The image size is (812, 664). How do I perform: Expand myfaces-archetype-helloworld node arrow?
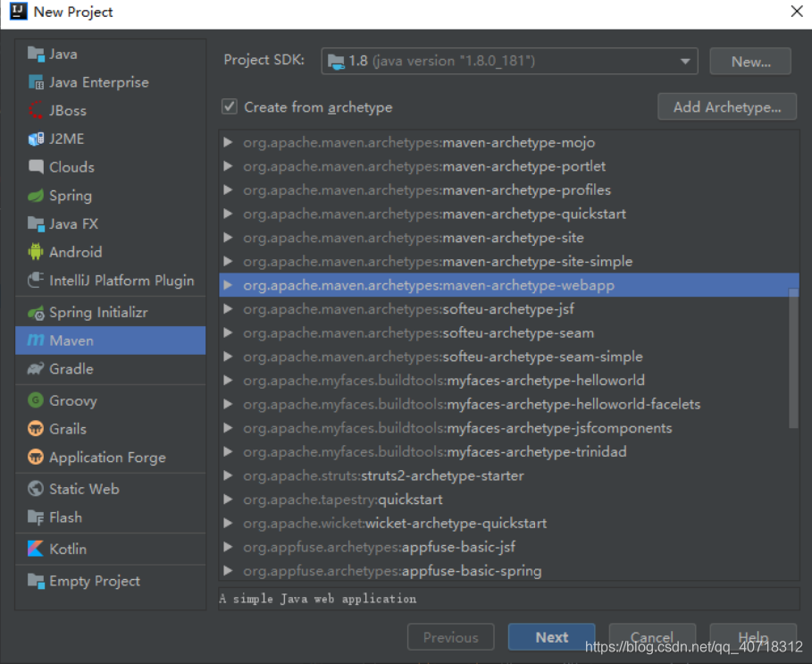(x=227, y=380)
